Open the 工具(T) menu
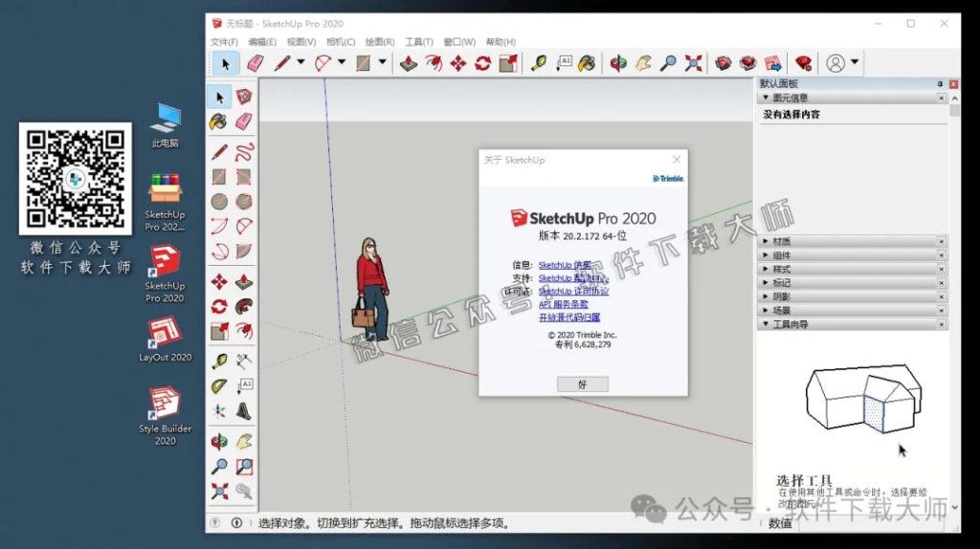This screenshot has height=549, width=980. point(419,42)
